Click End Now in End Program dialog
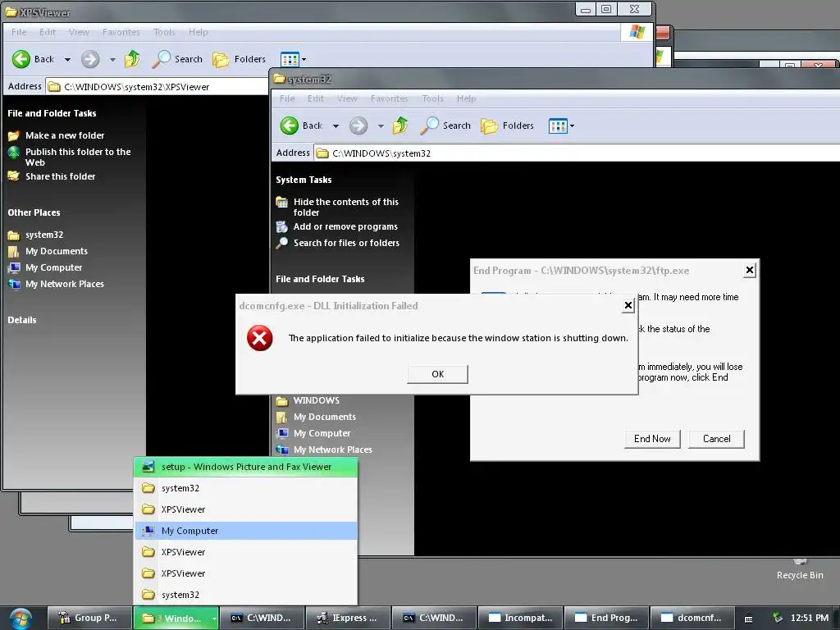 tap(652, 439)
